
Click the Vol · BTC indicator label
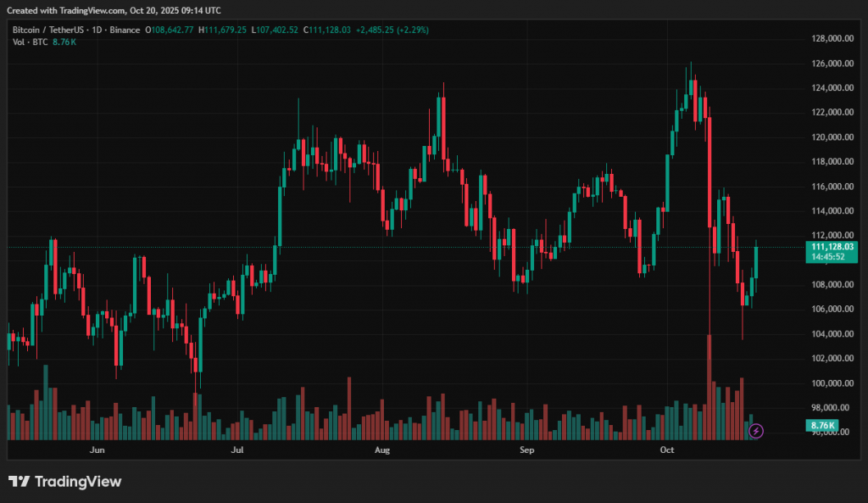click(31, 42)
